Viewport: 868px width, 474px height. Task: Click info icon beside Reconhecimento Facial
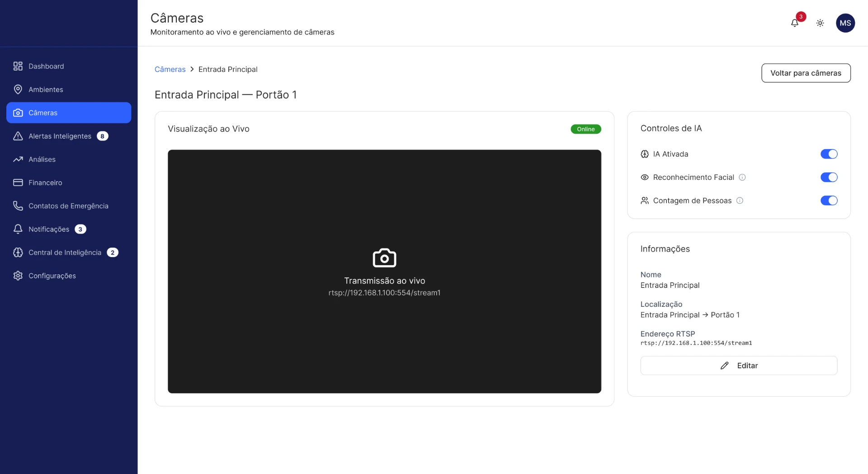click(x=742, y=177)
